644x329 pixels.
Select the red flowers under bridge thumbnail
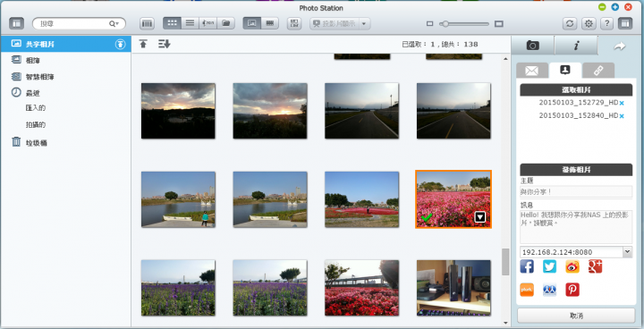pos(361,288)
